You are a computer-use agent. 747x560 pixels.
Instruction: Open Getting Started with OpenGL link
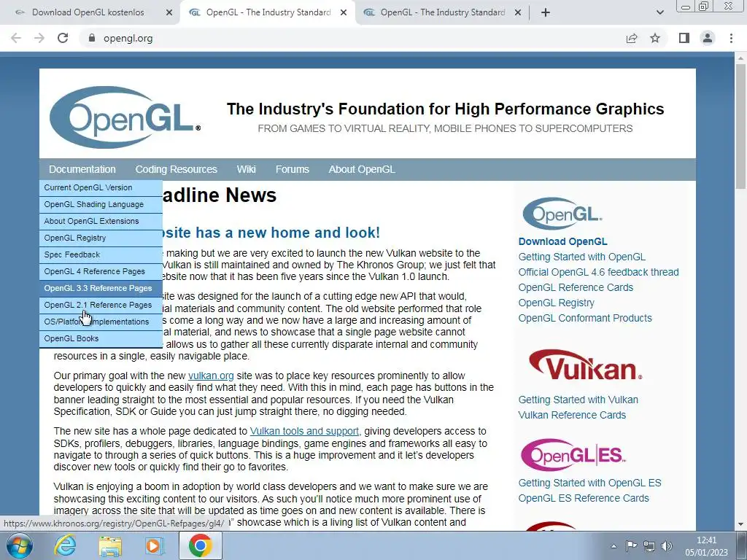tap(582, 257)
